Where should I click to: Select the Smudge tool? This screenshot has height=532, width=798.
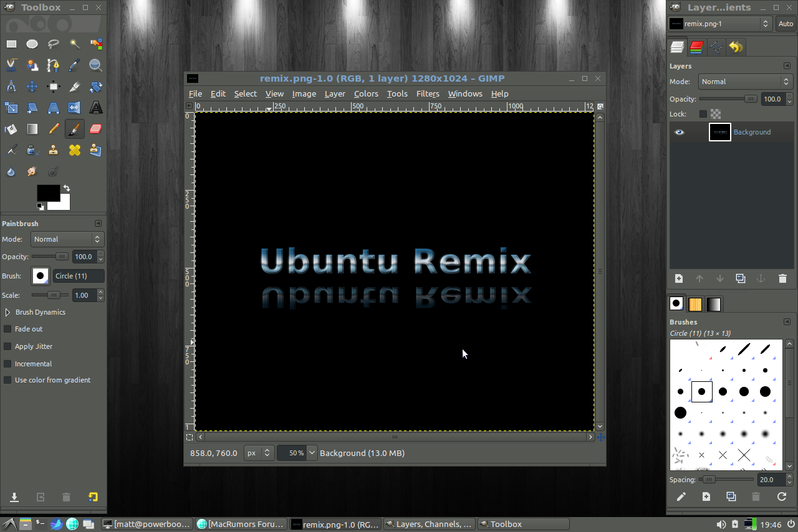click(32, 171)
